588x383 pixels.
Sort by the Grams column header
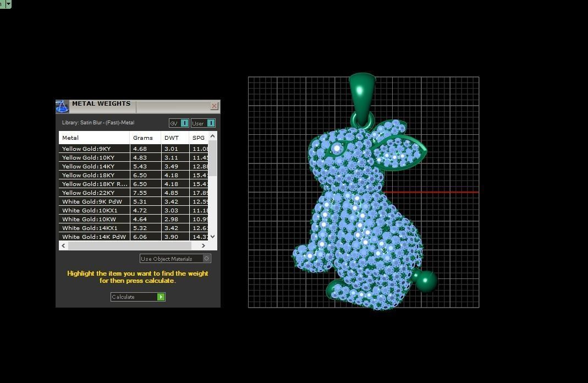pyautogui.click(x=145, y=138)
